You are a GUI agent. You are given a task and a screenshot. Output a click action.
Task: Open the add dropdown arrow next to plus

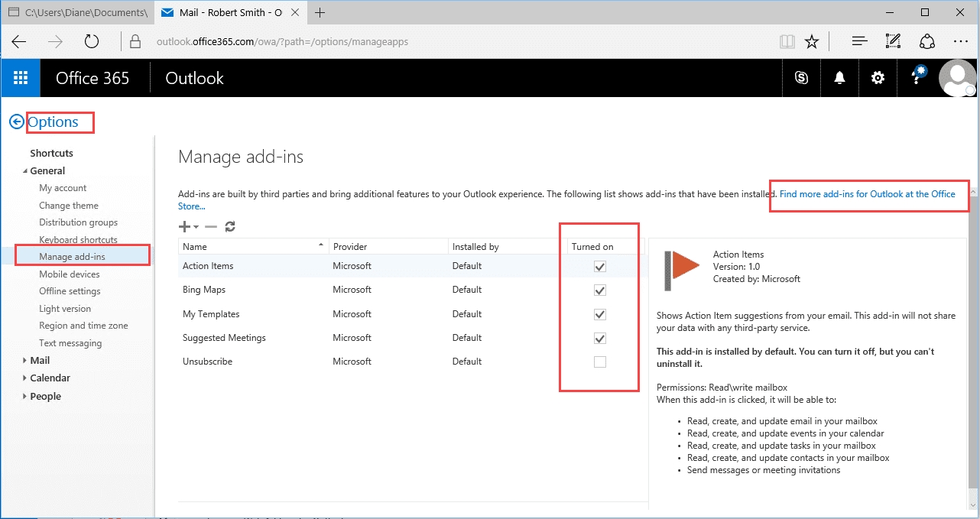pos(196,227)
